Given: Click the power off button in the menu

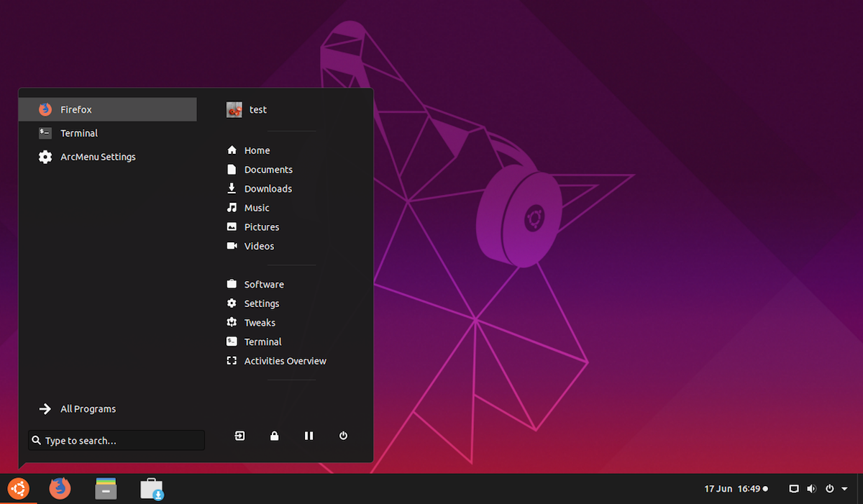Looking at the screenshot, I should point(343,436).
